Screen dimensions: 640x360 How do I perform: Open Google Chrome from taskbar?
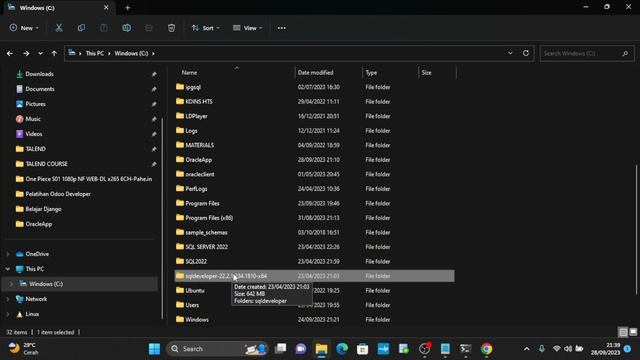[486, 349]
